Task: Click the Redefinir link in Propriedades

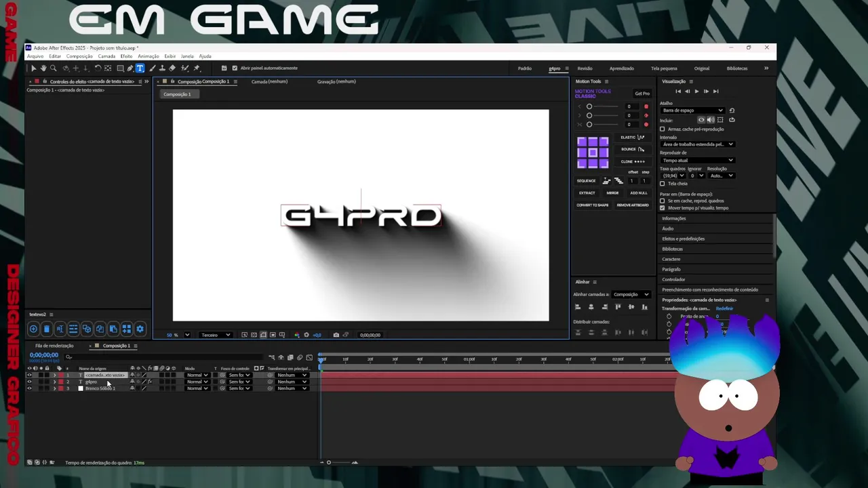Action: [x=724, y=308]
